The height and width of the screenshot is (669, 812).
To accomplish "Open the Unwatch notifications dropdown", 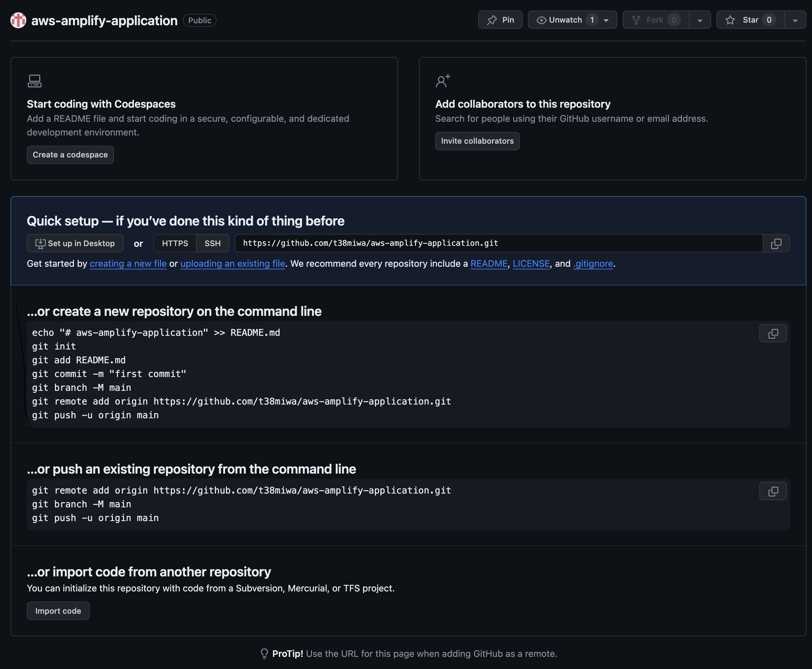I will tap(607, 20).
